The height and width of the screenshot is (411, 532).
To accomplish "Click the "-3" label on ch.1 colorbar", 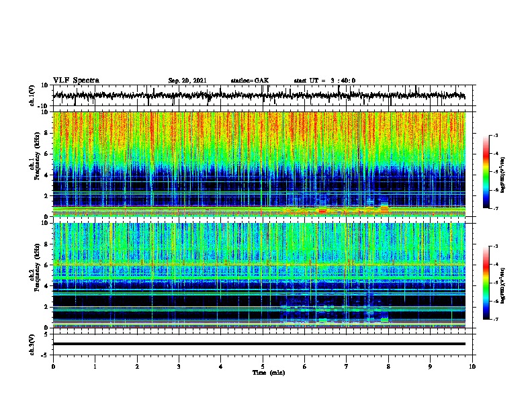I will [x=496, y=135].
